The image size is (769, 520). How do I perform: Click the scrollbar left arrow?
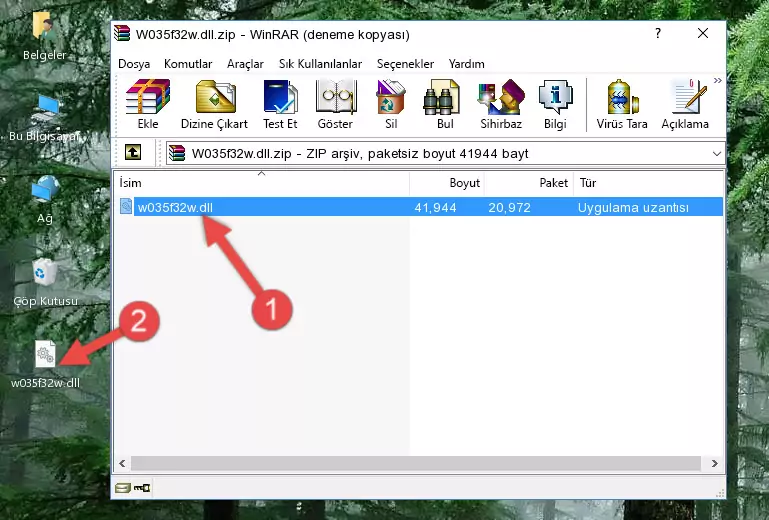(x=122, y=463)
